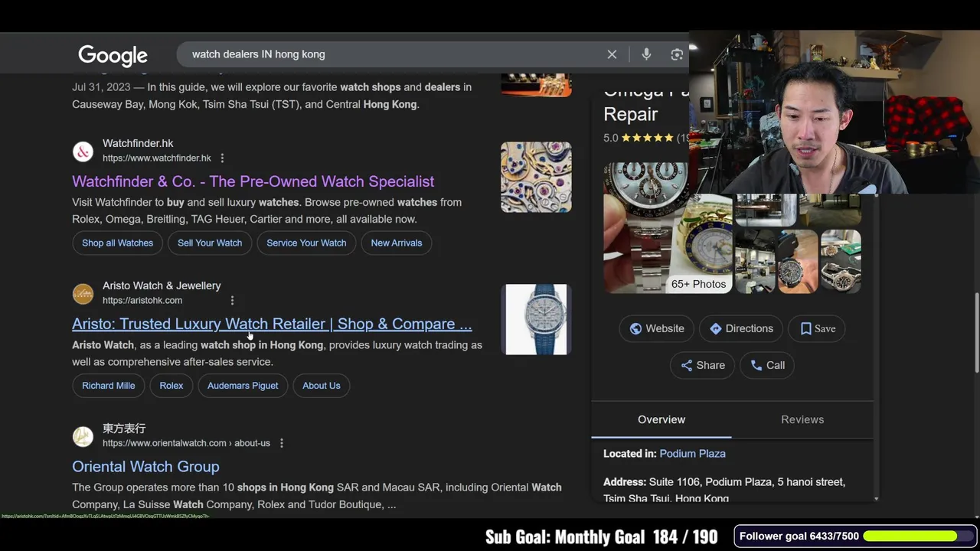Select the Shop all Watches chip
Viewport: 980px width, 551px height.
[x=117, y=243]
